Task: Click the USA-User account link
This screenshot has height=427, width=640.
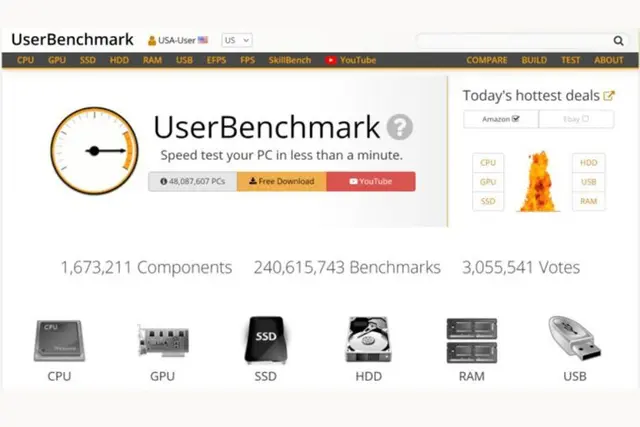Action: click(x=177, y=40)
